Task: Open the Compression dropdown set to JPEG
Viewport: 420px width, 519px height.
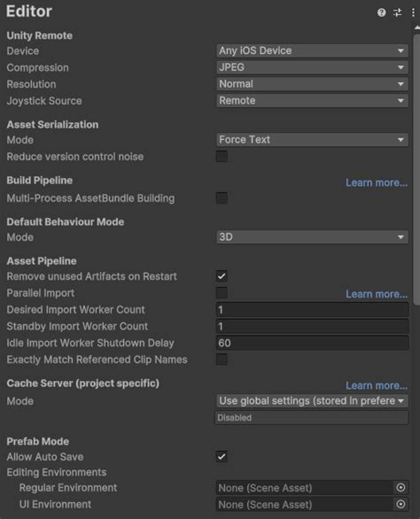Action: pyautogui.click(x=312, y=67)
